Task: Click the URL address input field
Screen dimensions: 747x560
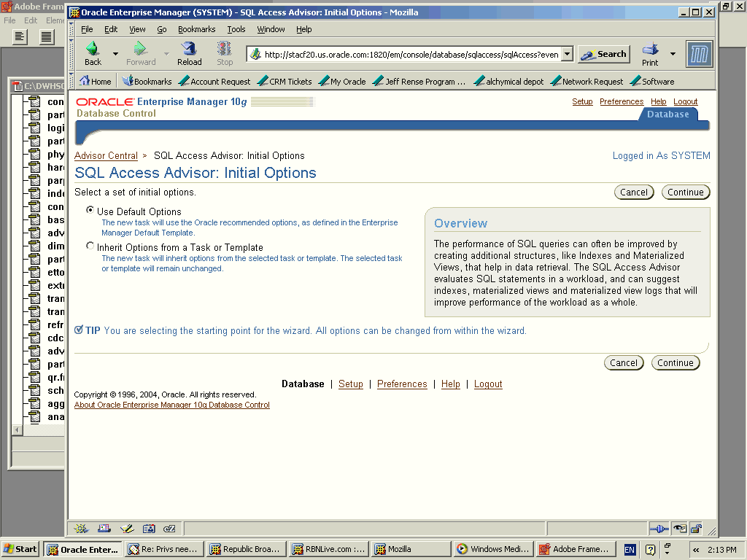Action: coord(409,55)
